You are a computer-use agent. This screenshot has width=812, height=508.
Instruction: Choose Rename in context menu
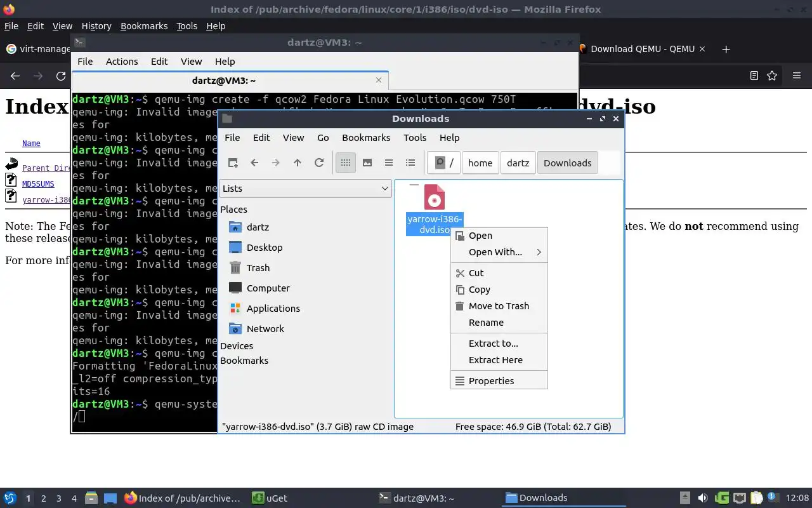499,323
